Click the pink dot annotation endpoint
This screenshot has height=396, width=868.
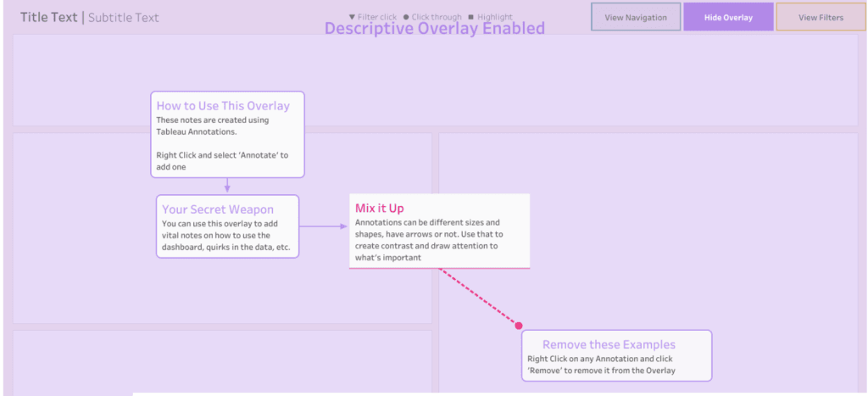click(519, 326)
